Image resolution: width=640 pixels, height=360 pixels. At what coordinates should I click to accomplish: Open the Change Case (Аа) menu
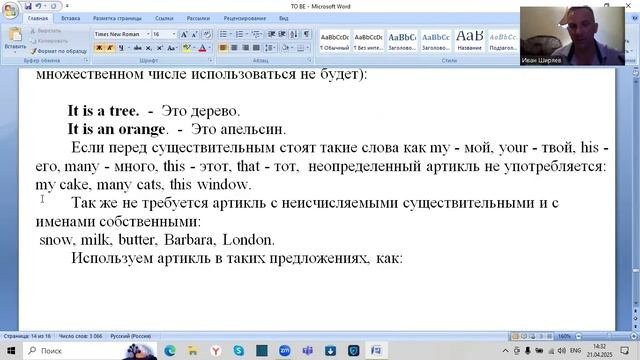pos(172,48)
